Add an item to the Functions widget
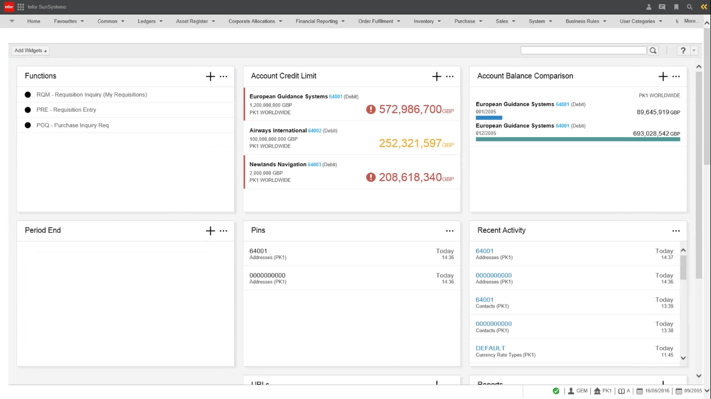Image resolution: width=711 pixels, height=399 pixels. [210, 76]
